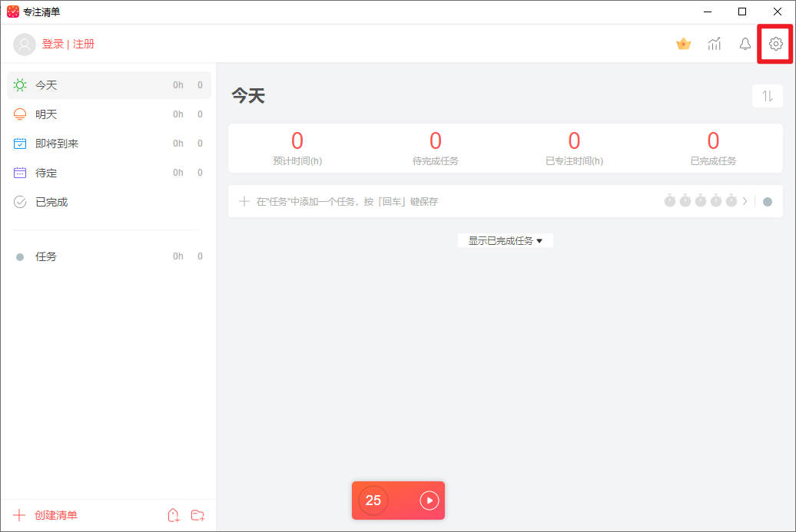The image size is (796, 532).
Task: Open the 即将到来 list
Action: point(57,144)
